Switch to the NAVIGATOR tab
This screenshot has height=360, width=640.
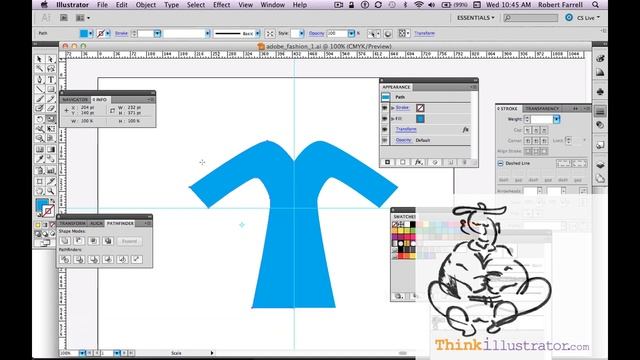coord(75,100)
